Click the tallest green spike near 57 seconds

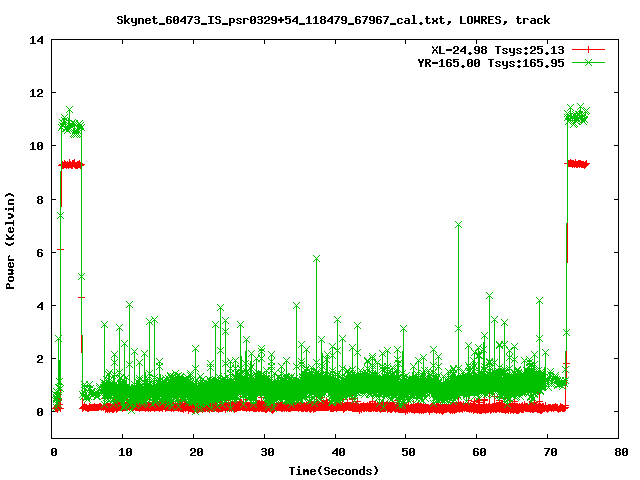tap(458, 224)
